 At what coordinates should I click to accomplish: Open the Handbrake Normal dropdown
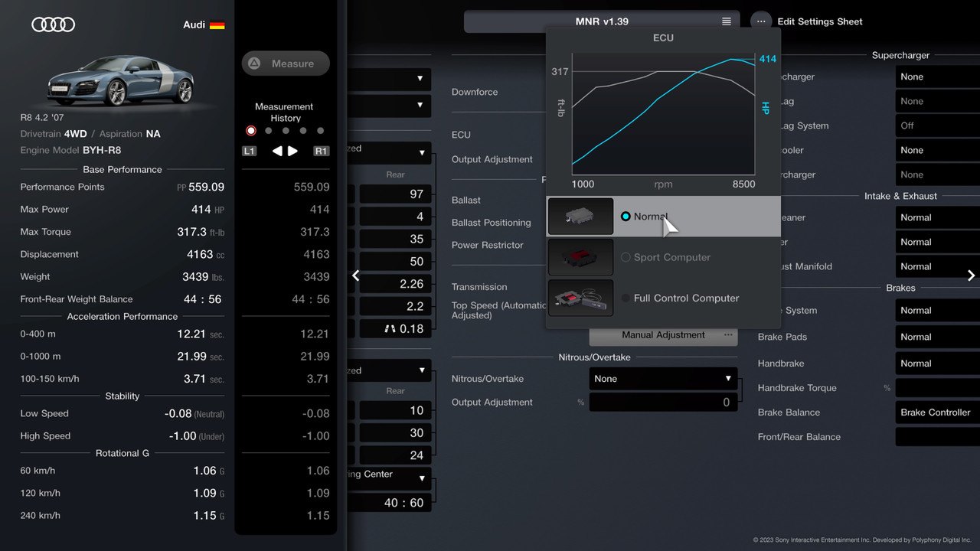937,364
